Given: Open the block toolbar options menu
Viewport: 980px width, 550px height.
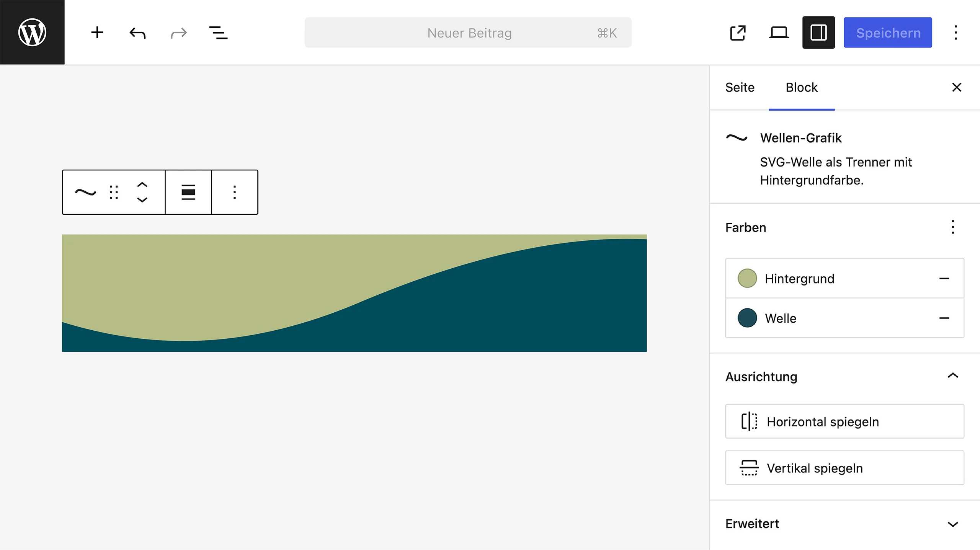Looking at the screenshot, I should (235, 192).
